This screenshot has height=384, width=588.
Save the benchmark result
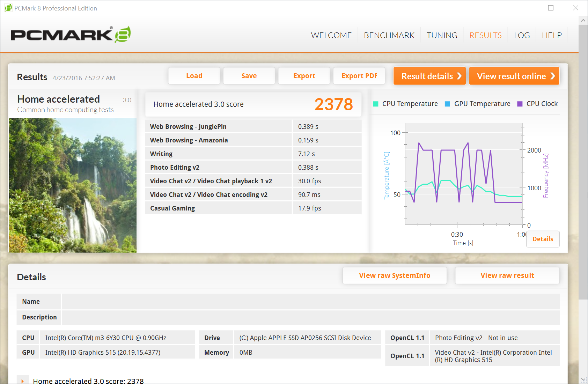pos(249,76)
